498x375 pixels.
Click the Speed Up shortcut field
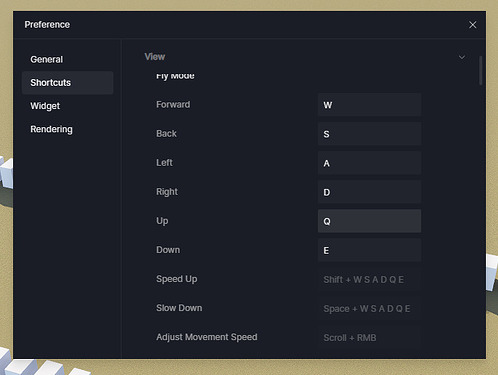(369, 279)
